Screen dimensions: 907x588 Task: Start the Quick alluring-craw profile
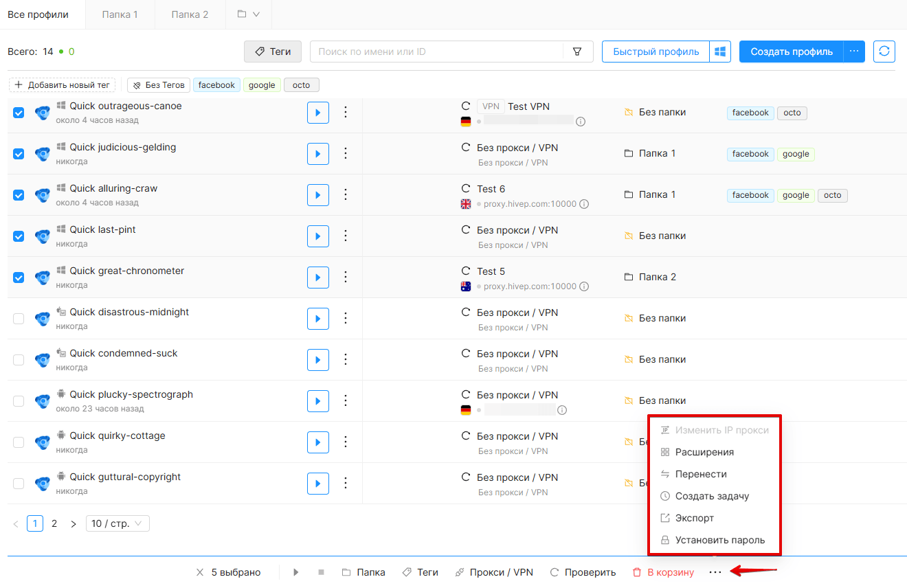317,195
